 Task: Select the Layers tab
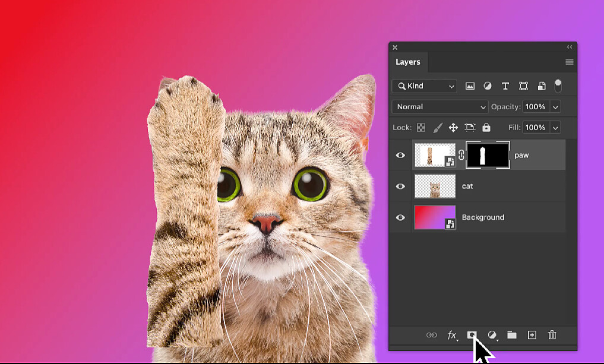point(408,62)
